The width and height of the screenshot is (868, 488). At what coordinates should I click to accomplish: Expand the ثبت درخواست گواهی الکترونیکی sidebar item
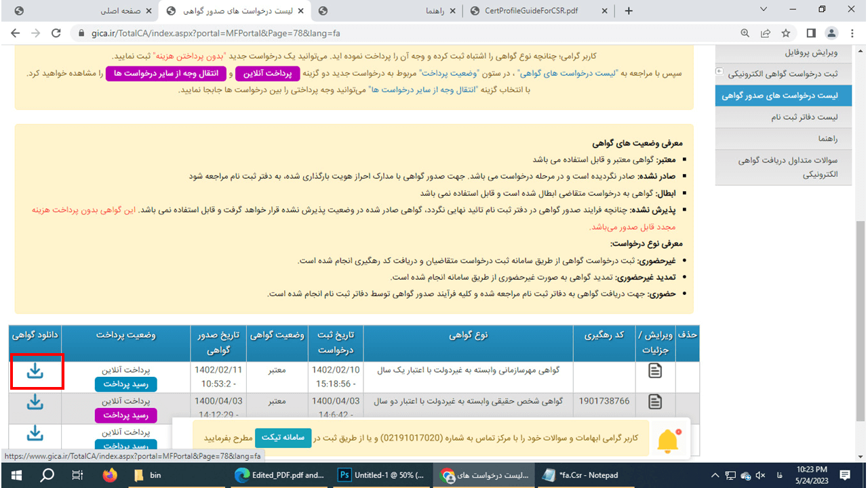(720, 72)
